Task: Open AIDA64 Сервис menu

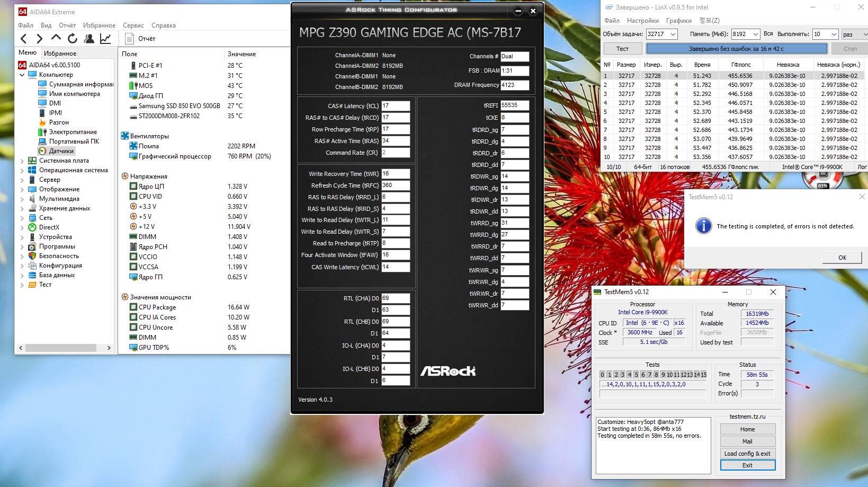Action: (133, 25)
